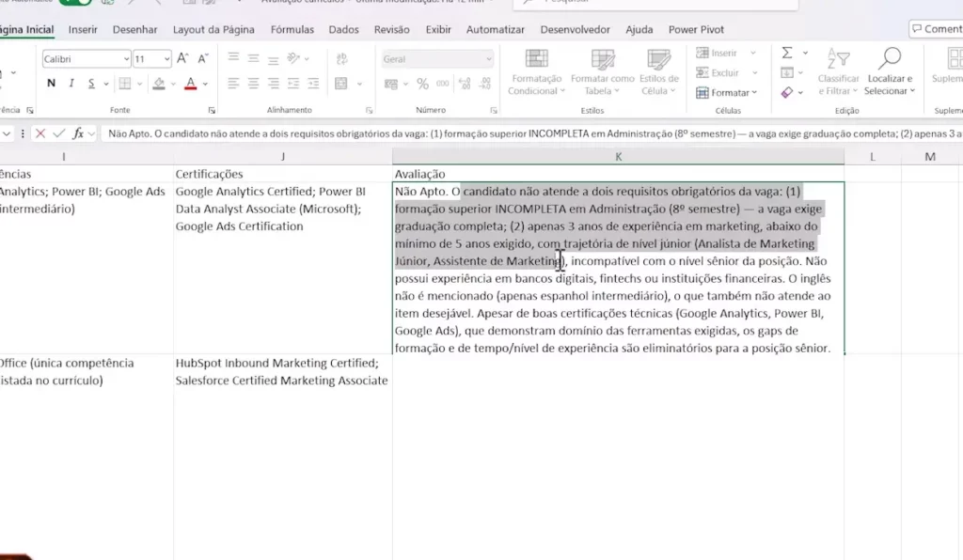
Task: Open Estilos de Célula dropdown
Action: pos(658,72)
